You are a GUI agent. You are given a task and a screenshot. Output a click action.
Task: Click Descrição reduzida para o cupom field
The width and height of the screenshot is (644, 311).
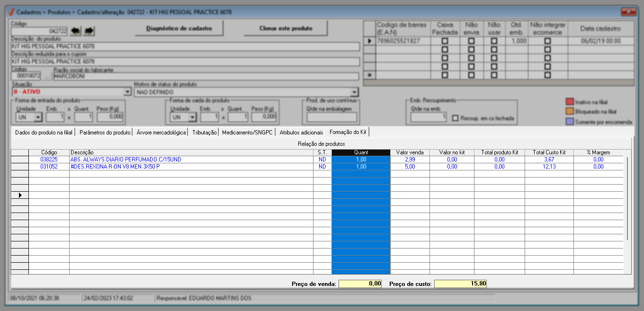(185, 62)
